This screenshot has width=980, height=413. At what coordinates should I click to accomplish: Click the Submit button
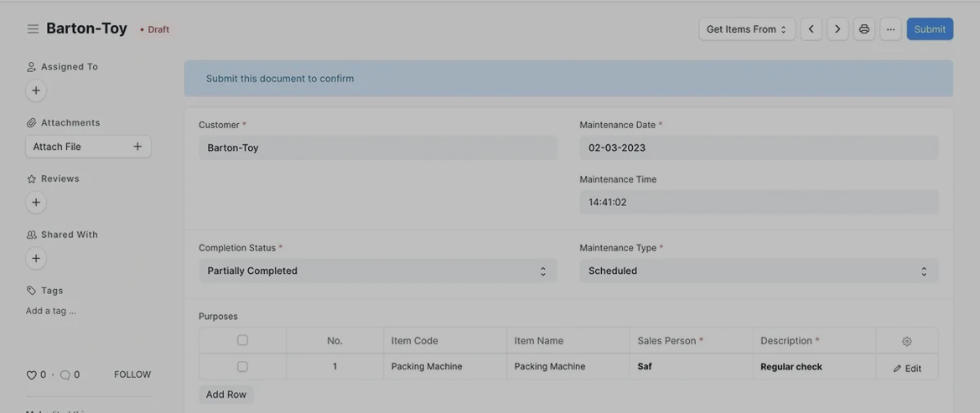(930, 29)
